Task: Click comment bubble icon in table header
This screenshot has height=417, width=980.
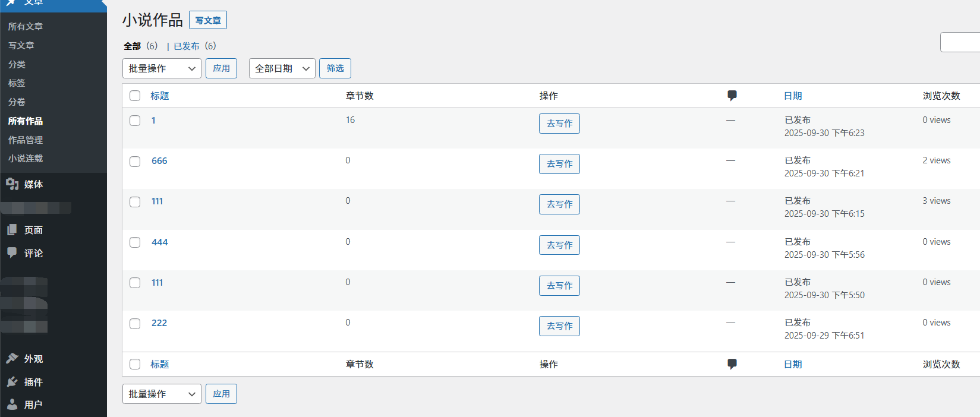Action: (732, 96)
